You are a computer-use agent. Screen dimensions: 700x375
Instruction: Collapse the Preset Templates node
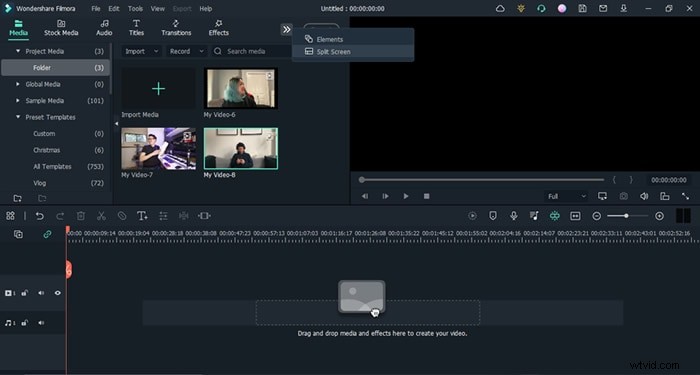[18, 117]
